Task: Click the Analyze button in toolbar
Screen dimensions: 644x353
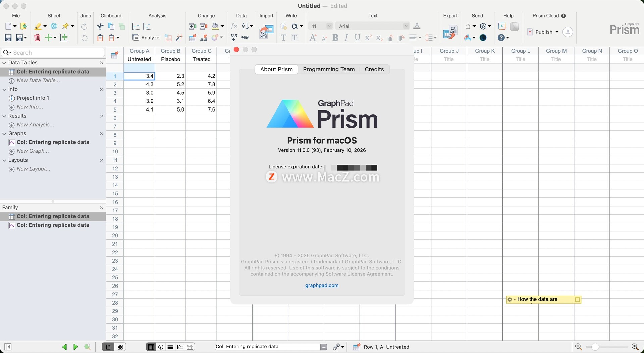Action: [x=146, y=38]
